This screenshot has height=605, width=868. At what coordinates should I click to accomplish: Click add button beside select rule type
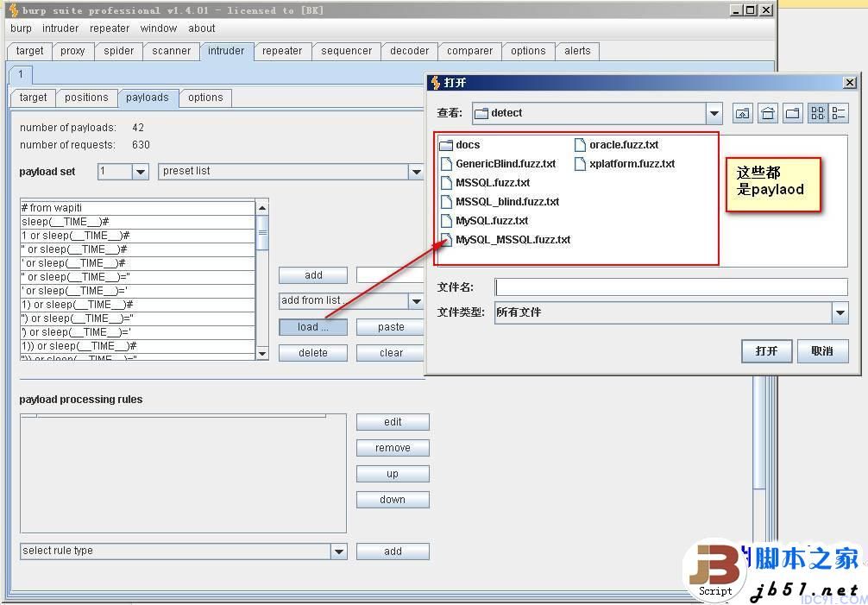pos(393,551)
